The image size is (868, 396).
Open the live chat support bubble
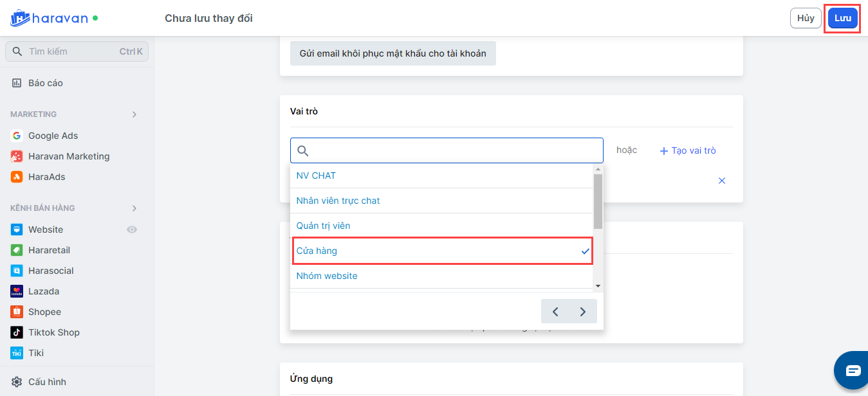tap(852, 370)
